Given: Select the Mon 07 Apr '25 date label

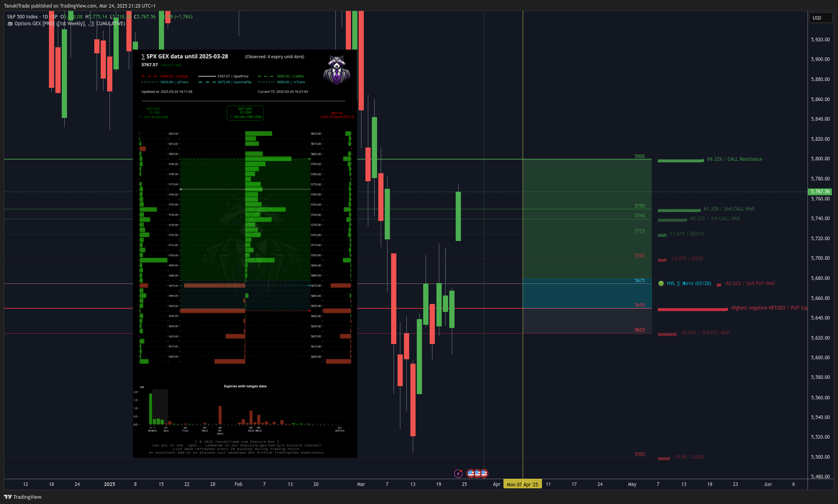Looking at the screenshot, I should 522,484.
